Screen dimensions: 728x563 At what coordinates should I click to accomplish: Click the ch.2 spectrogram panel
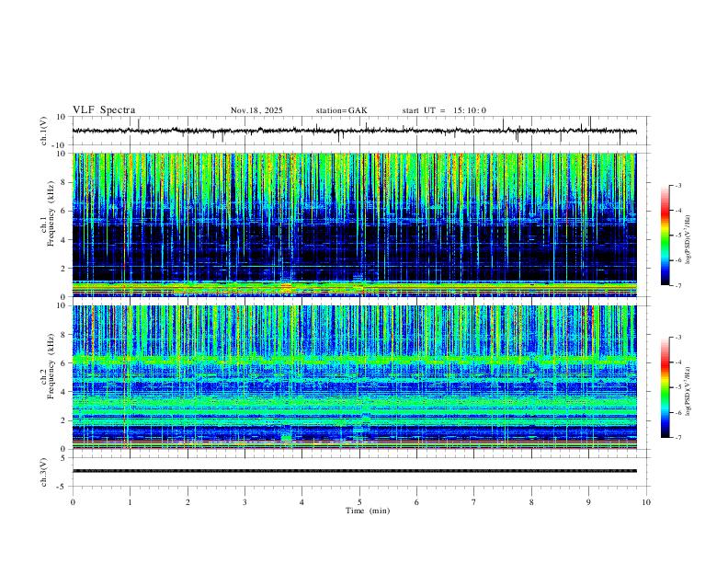tap(354, 377)
